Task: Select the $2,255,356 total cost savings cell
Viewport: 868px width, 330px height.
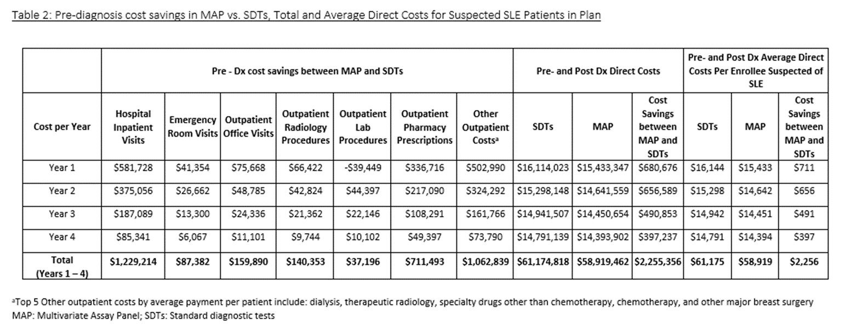Action: tap(658, 262)
